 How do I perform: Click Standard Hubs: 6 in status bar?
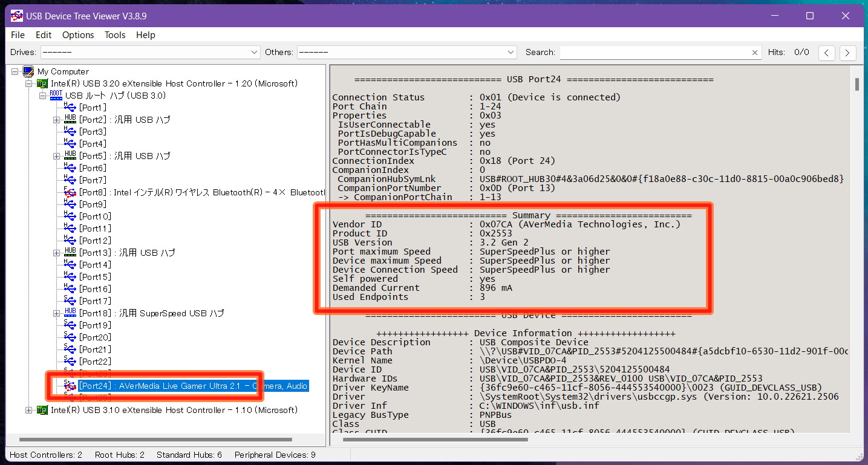pyautogui.click(x=189, y=455)
